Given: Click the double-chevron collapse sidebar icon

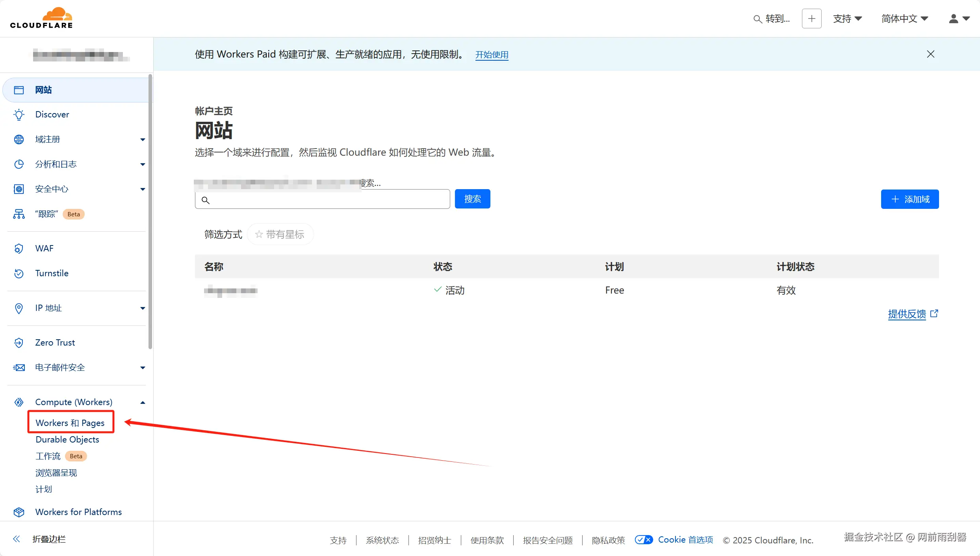Looking at the screenshot, I should pos(17,539).
